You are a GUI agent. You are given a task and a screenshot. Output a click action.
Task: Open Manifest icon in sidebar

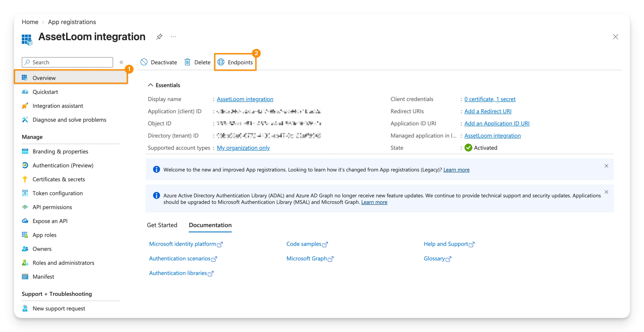point(25,277)
